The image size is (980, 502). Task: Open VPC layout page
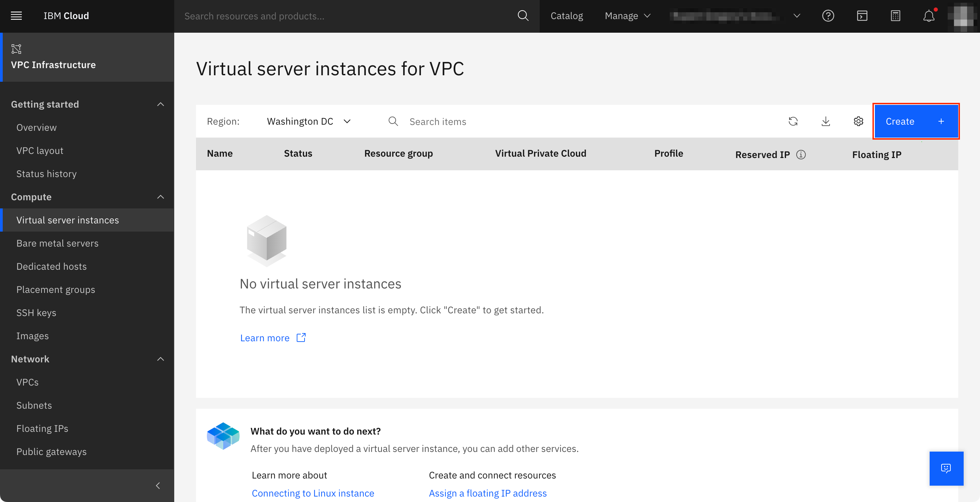tap(40, 151)
